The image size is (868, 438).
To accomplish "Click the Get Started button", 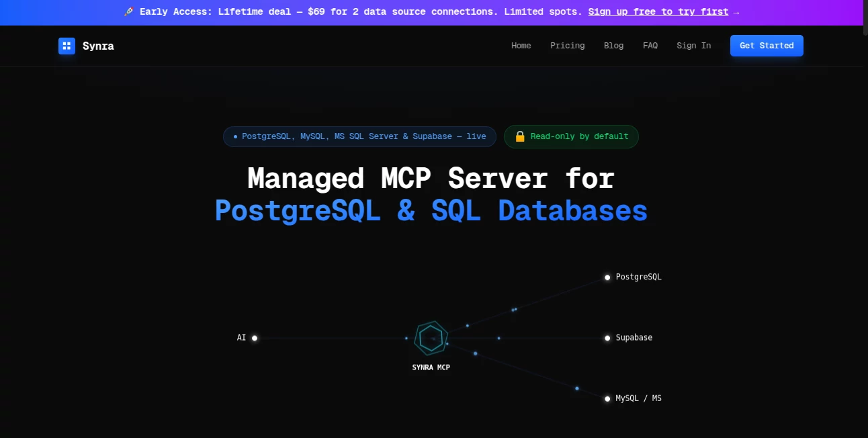I will click(x=767, y=46).
